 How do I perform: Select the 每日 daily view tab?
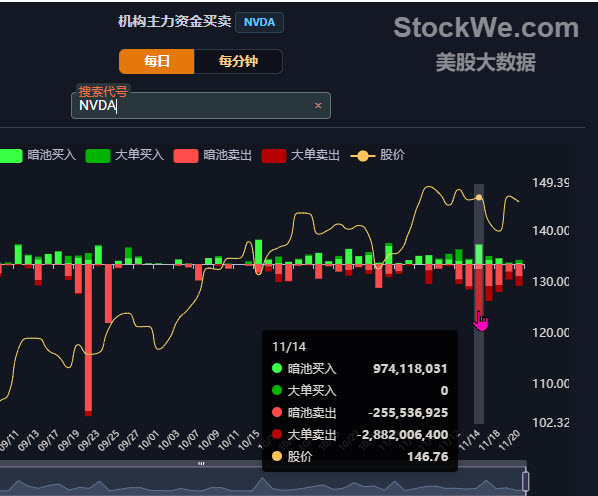click(x=157, y=61)
